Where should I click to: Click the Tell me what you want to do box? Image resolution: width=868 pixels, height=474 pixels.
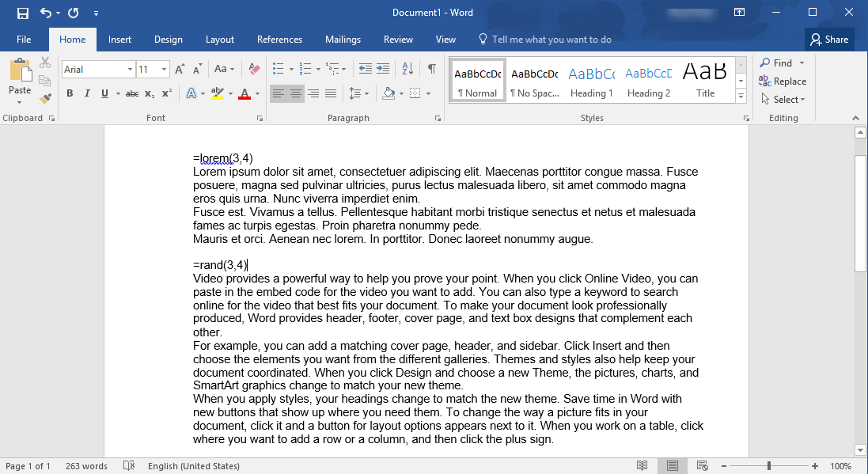point(545,40)
